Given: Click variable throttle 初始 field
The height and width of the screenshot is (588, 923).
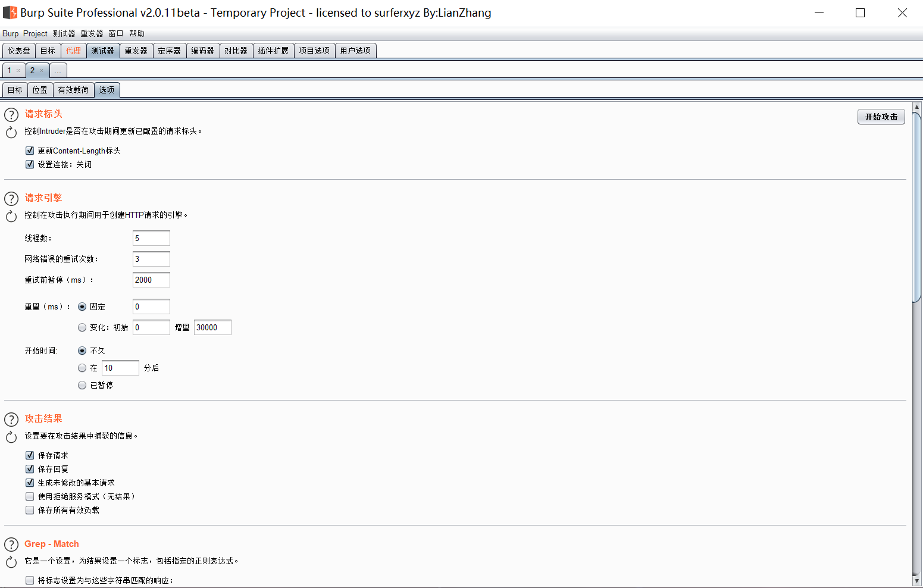Looking at the screenshot, I should pos(151,327).
